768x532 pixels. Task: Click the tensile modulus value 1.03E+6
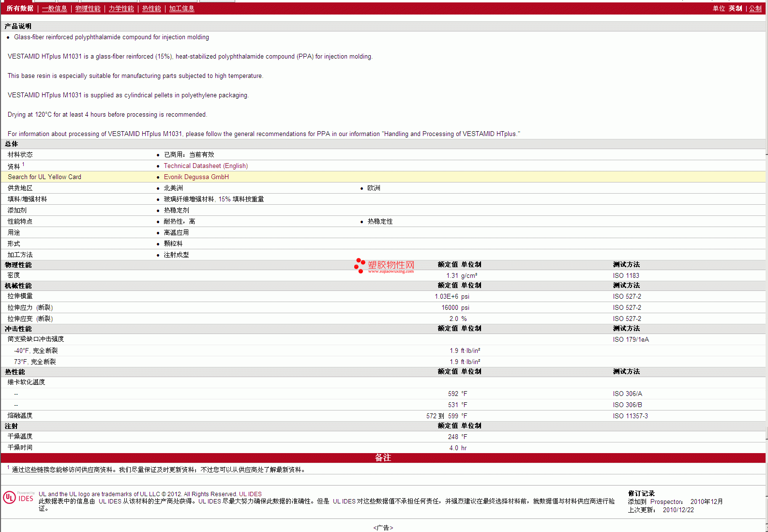click(446, 297)
